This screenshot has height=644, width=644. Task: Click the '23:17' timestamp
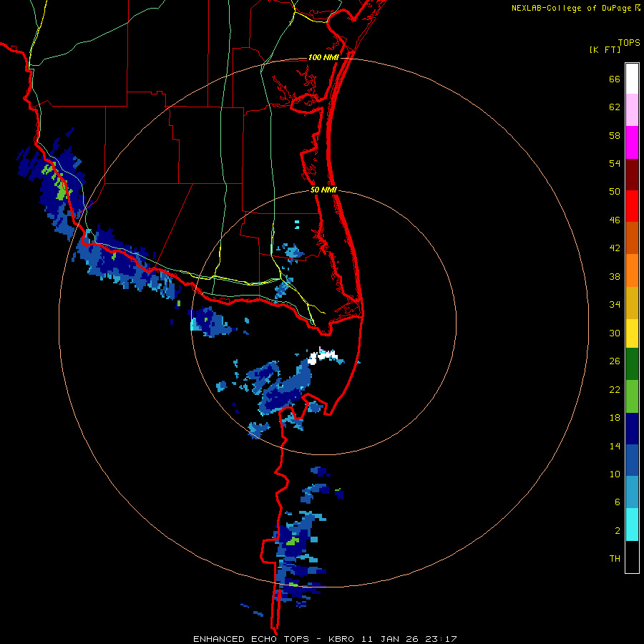(440, 639)
